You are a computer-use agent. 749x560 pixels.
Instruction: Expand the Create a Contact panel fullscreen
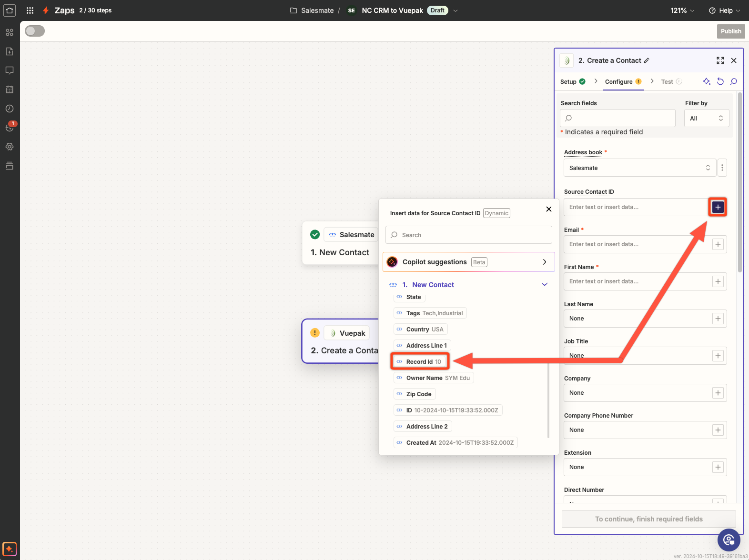(720, 60)
